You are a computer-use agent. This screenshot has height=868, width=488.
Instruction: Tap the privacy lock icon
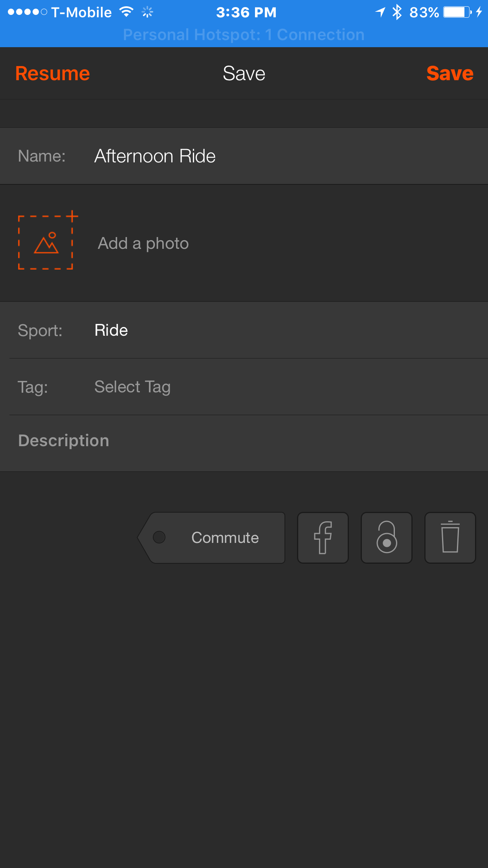click(387, 537)
